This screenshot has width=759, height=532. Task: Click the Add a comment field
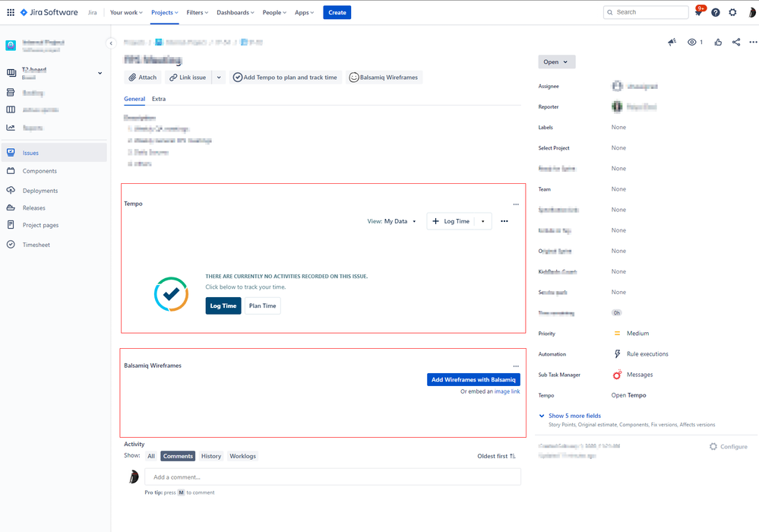click(333, 477)
